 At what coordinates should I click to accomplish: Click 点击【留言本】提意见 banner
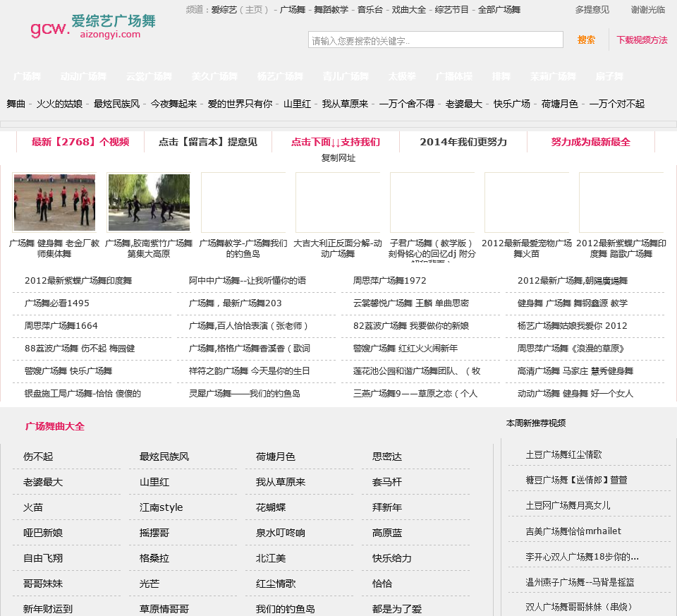[x=208, y=142]
